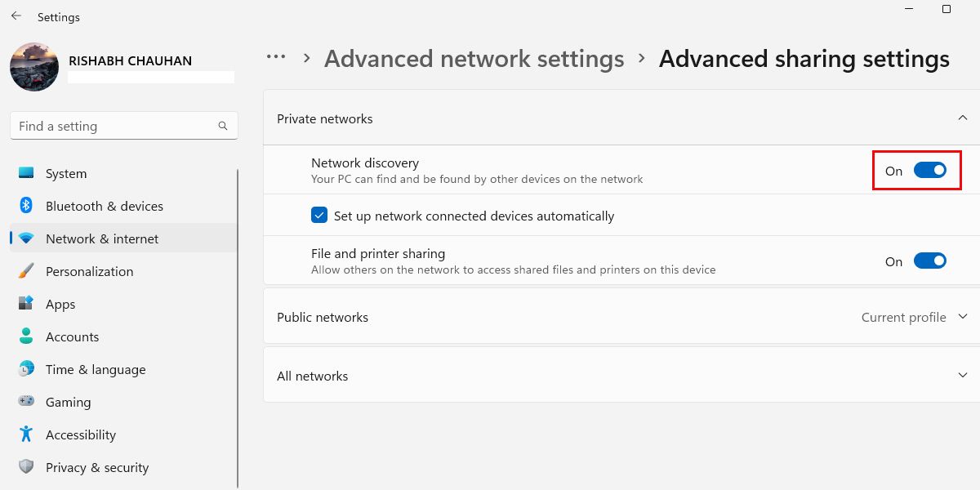The image size is (980, 490).
Task: Open Accounts using its person icon
Action: [24, 336]
